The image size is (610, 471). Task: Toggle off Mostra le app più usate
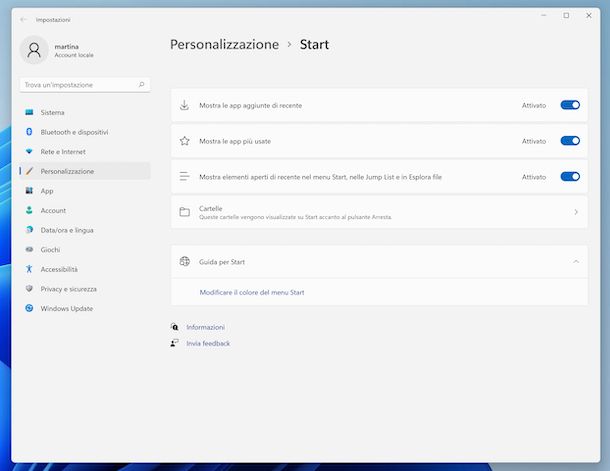pos(570,141)
